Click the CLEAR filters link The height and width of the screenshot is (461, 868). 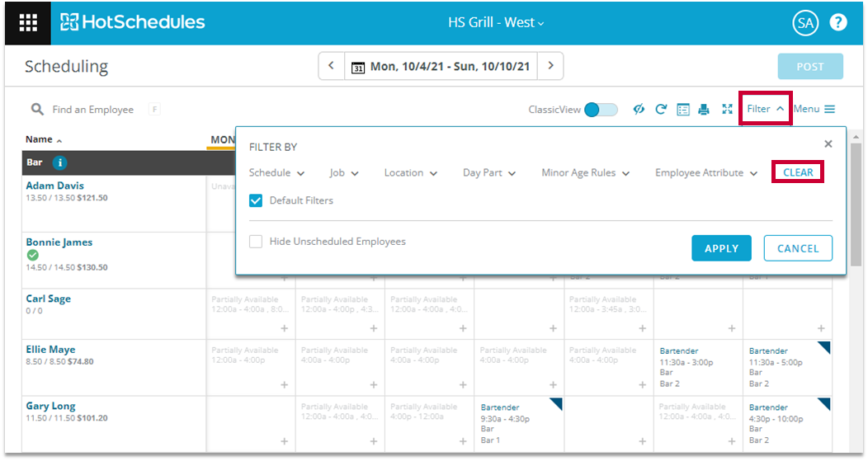tap(798, 172)
